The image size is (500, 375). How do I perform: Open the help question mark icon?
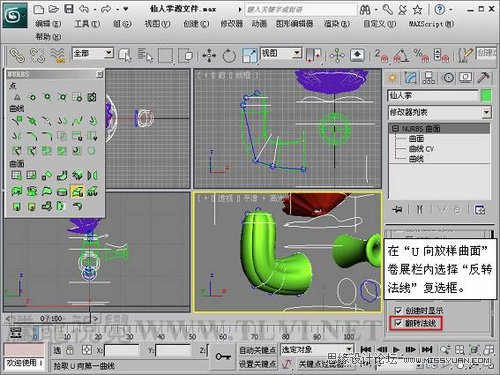pyautogui.click(x=440, y=9)
